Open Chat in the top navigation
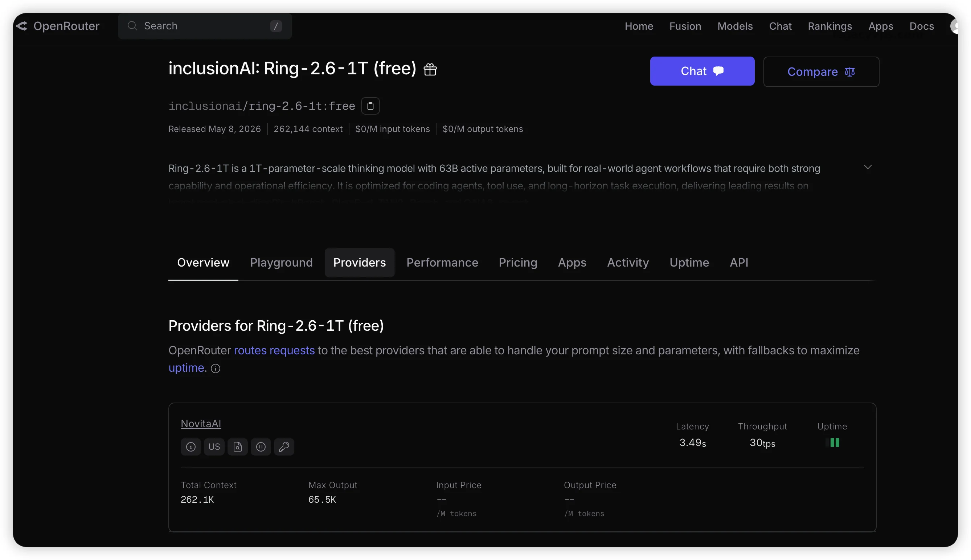The width and height of the screenshot is (971, 560). (x=780, y=26)
